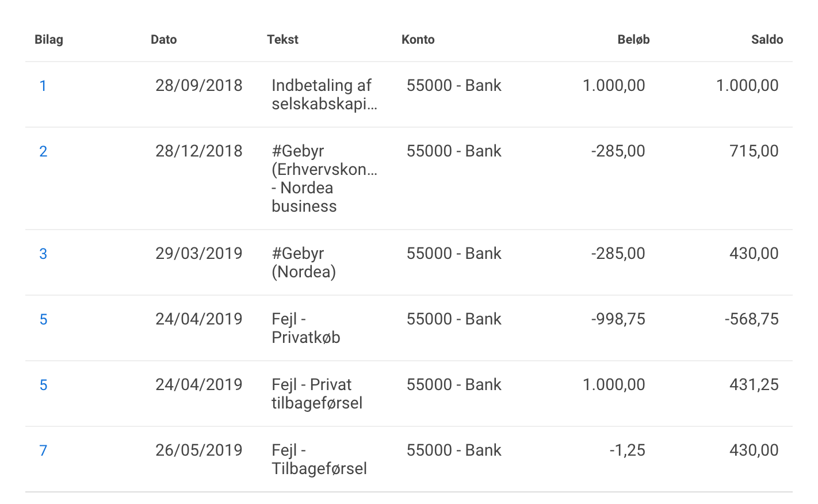This screenshot has width=818, height=504.
Task: Sort by the Dato column header
Action: (163, 40)
